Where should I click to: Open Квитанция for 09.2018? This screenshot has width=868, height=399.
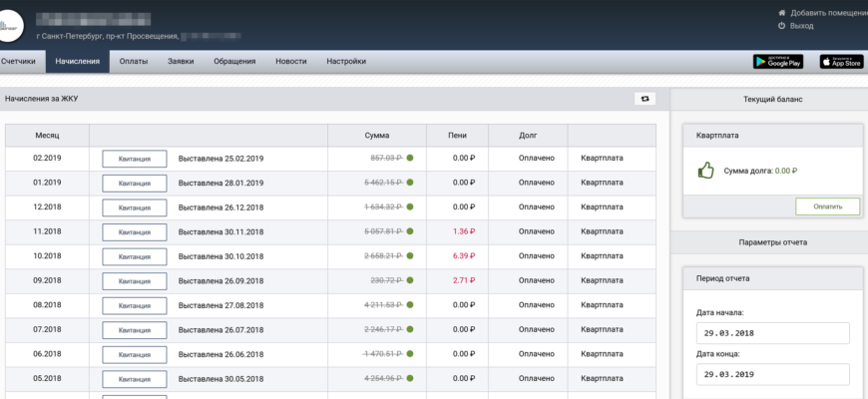[x=135, y=281]
